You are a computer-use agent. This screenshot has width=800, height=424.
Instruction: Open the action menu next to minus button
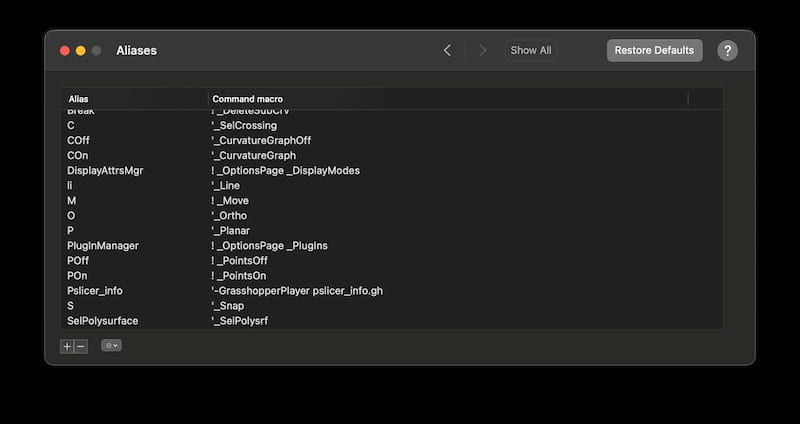[111, 345]
